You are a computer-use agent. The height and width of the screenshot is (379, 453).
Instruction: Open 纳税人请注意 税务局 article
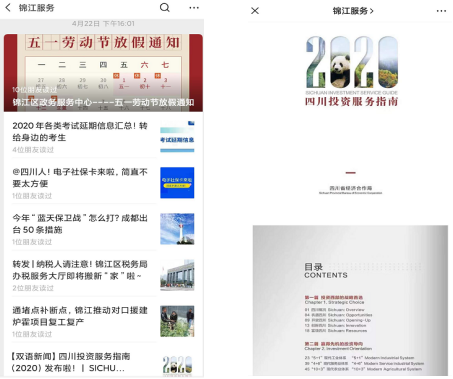(80, 270)
